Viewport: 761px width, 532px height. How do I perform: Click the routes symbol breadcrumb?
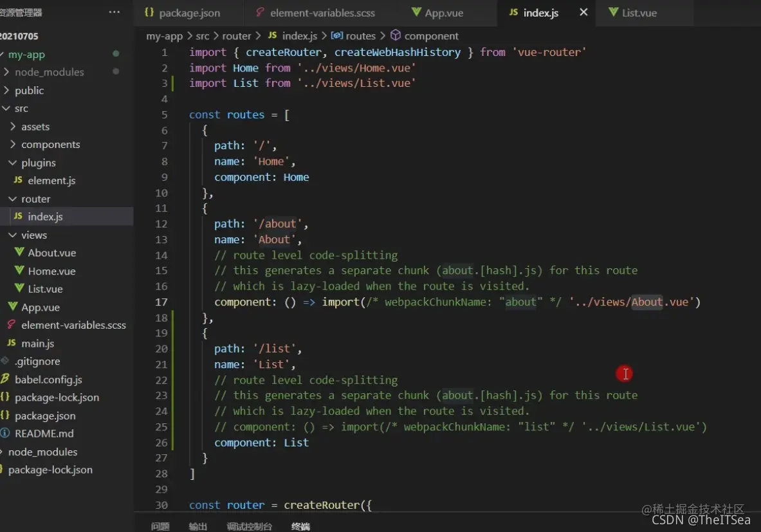click(361, 36)
